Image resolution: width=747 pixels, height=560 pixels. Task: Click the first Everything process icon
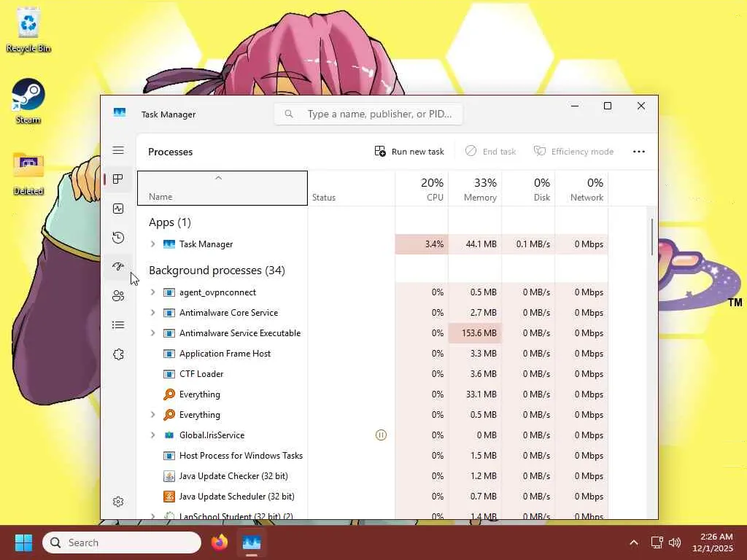(x=169, y=394)
